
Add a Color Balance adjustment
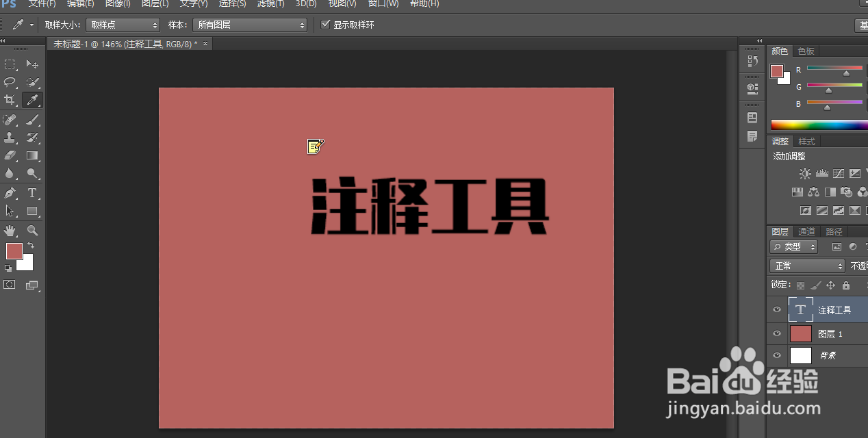[x=814, y=192]
